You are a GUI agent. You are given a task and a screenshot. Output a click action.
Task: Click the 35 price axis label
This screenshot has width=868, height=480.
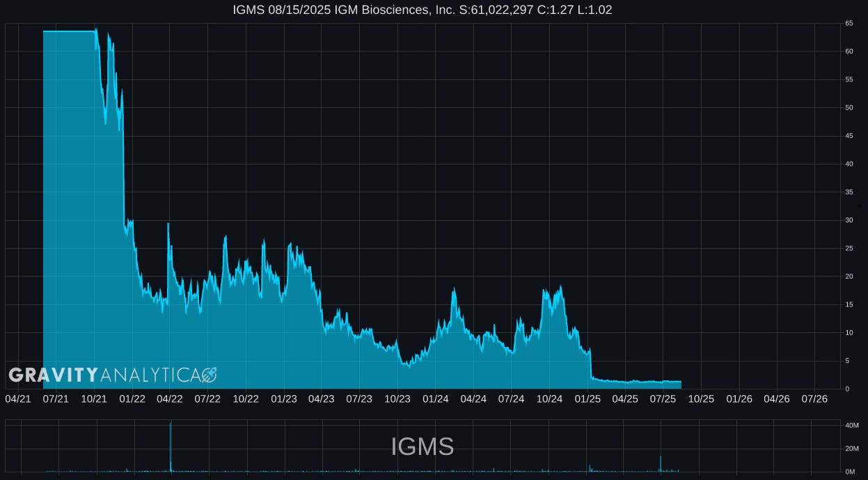pos(849,192)
